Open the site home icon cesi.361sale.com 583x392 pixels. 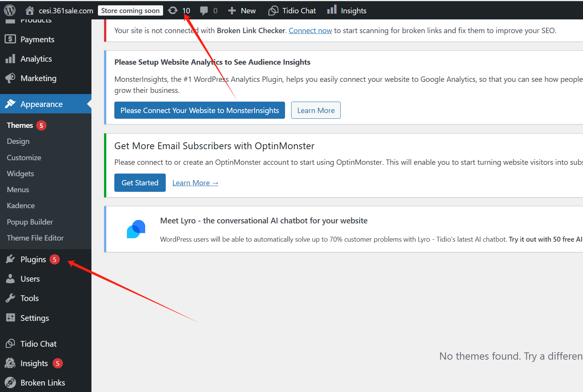click(x=30, y=11)
